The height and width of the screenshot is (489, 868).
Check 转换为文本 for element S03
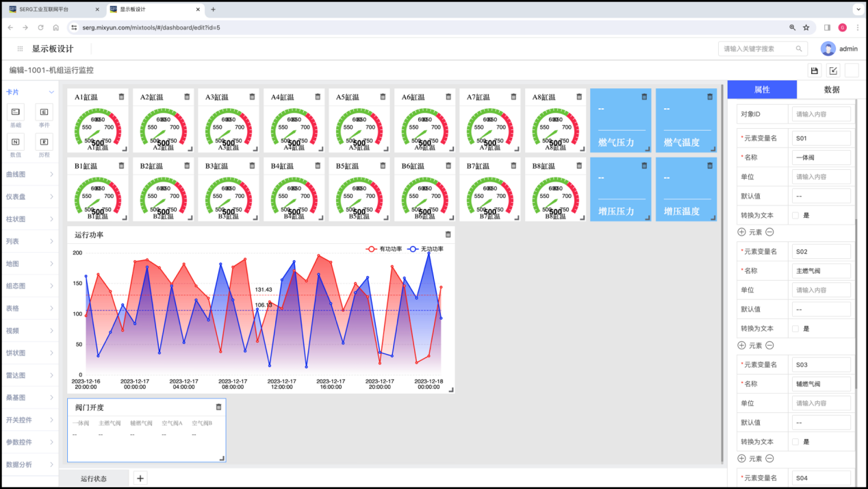[x=795, y=442]
